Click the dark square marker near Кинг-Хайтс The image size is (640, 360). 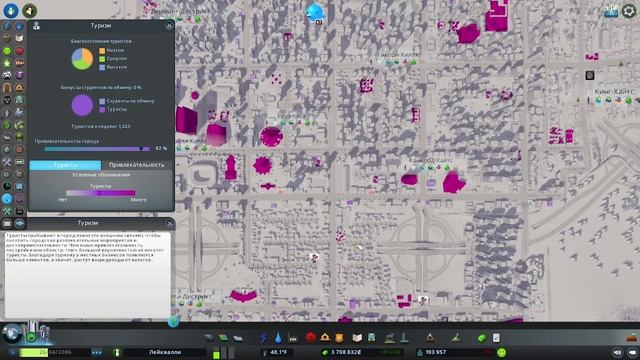tap(590, 75)
